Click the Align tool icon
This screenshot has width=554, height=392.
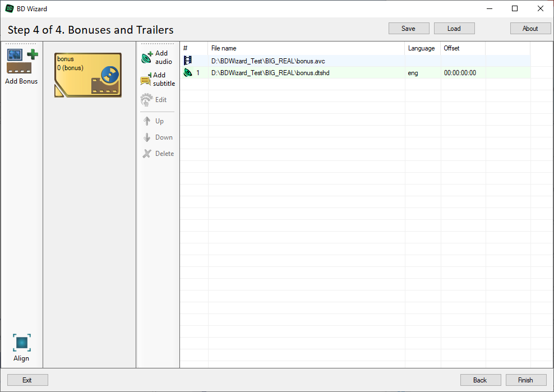tap(21, 343)
